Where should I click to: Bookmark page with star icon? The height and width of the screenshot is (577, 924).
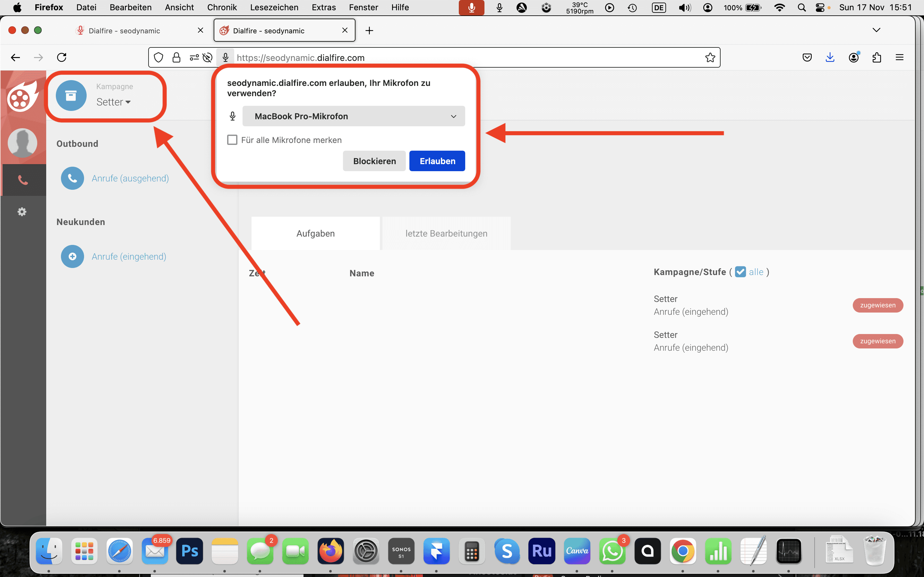[x=710, y=58]
